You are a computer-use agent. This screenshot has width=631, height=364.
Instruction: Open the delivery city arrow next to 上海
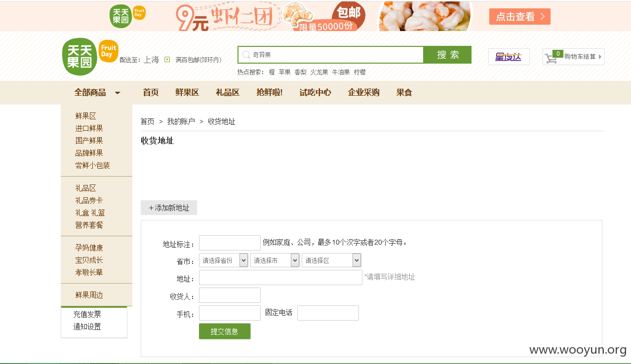pos(167,60)
